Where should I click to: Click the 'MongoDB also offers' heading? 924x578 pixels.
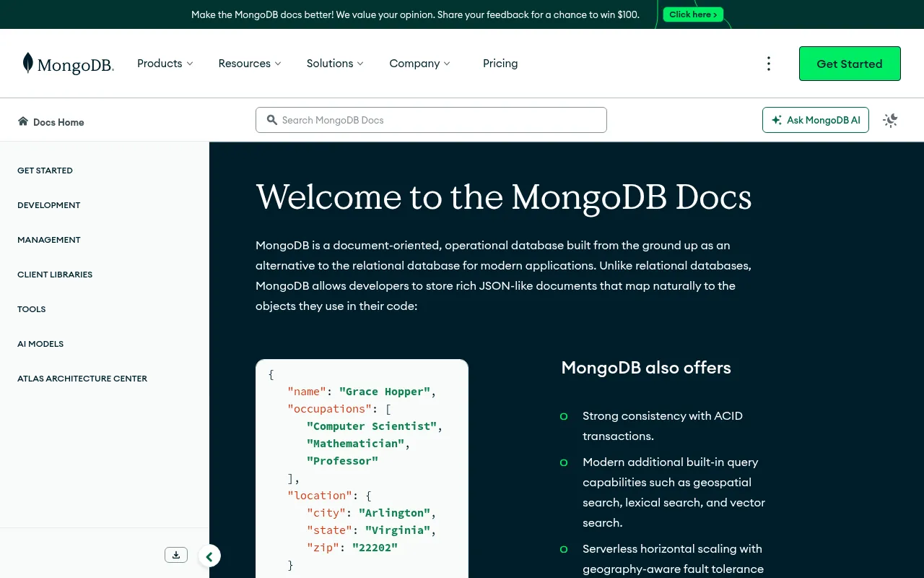(x=646, y=368)
